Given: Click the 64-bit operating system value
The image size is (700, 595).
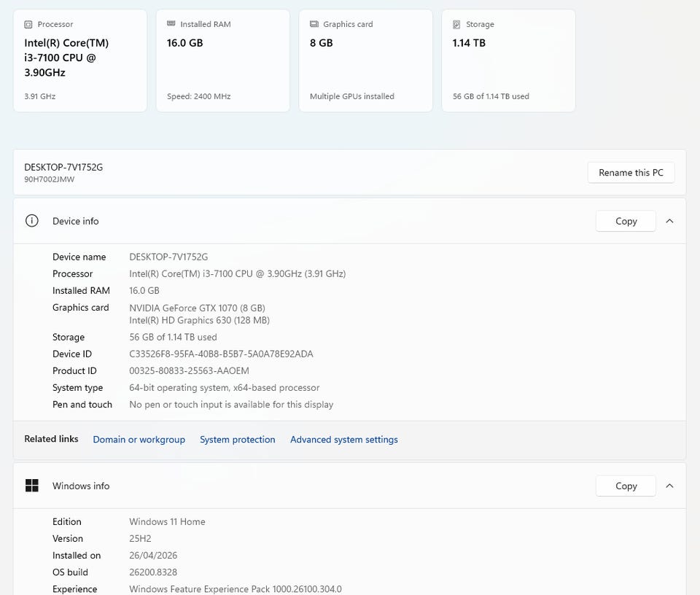Looking at the screenshot, I should 224,387.
